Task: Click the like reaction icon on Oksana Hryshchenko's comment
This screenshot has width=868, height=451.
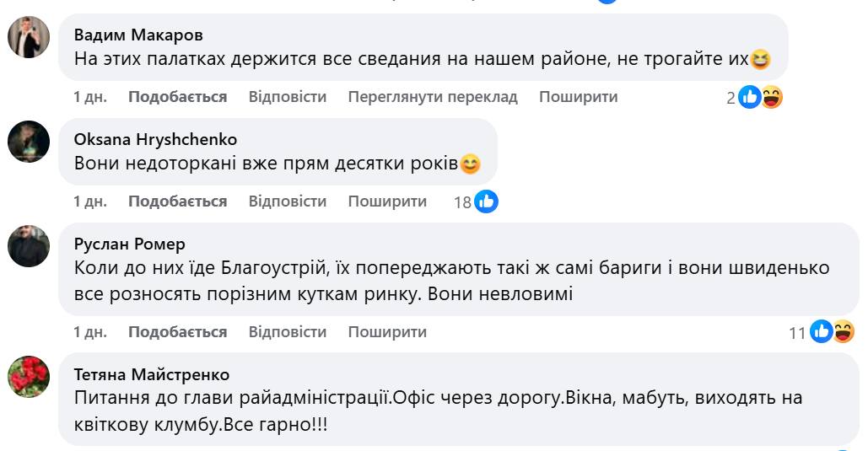Action: (486, 201)
